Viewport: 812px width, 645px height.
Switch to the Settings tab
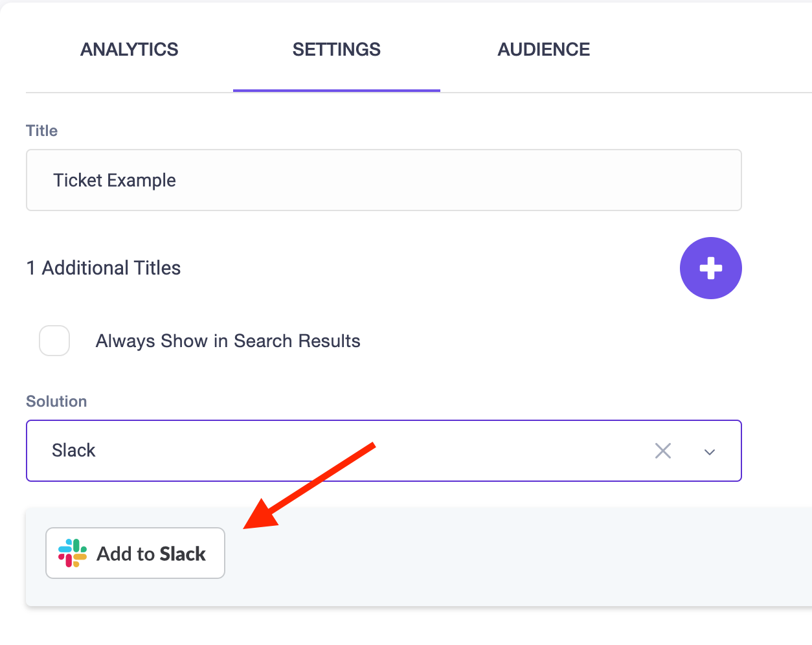[x=337, y=50]
